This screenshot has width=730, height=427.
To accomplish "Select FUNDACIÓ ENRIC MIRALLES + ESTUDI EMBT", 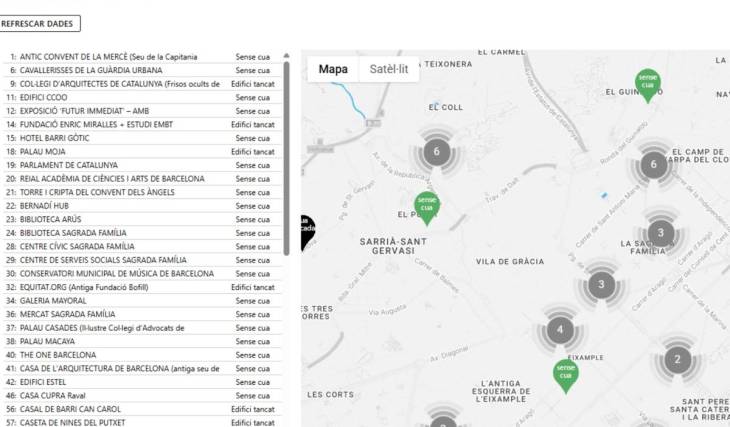I will click(x=142, y=124).
